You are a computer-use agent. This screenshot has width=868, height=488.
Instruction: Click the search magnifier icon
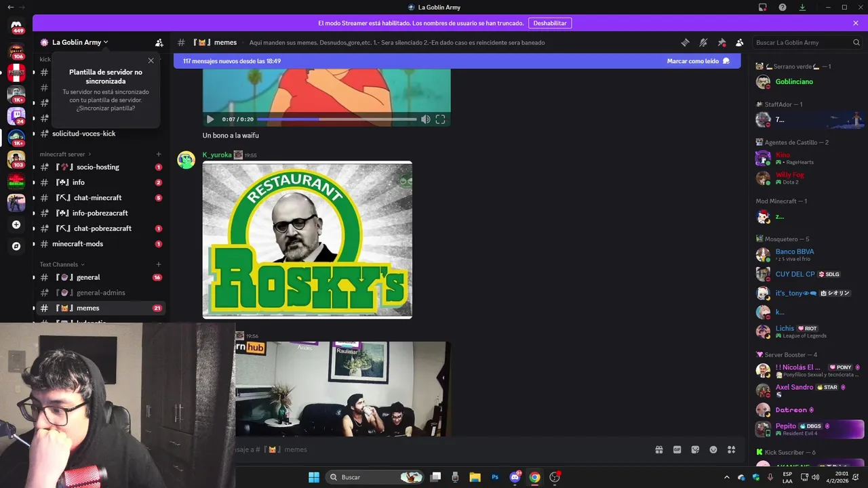pyautogui.click(x=856, y=42)
